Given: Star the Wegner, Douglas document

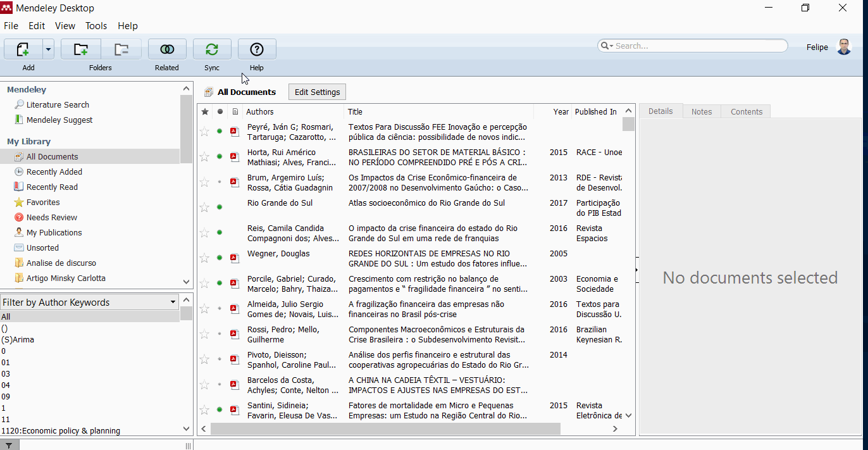Looking at the screenshot, I should pos(204,258).
